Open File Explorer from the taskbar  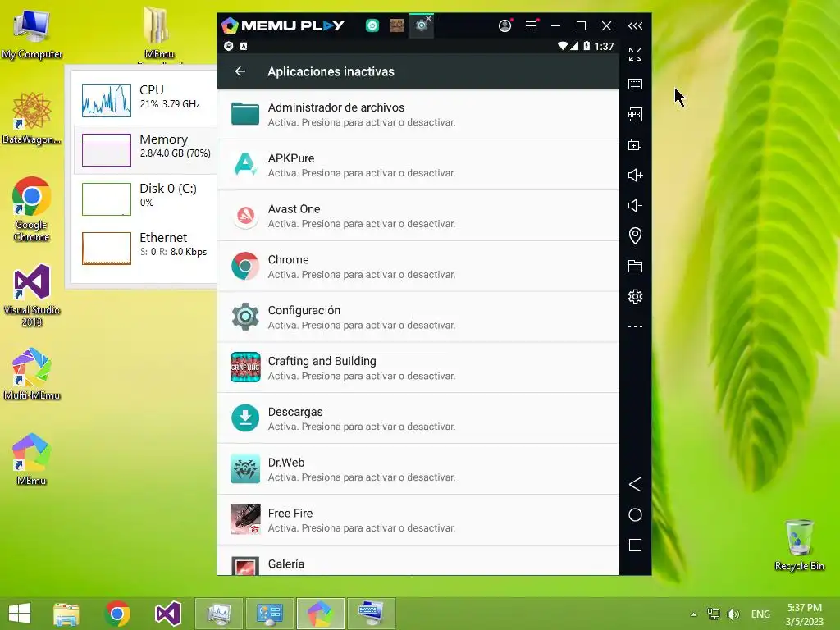coord(66,614)
